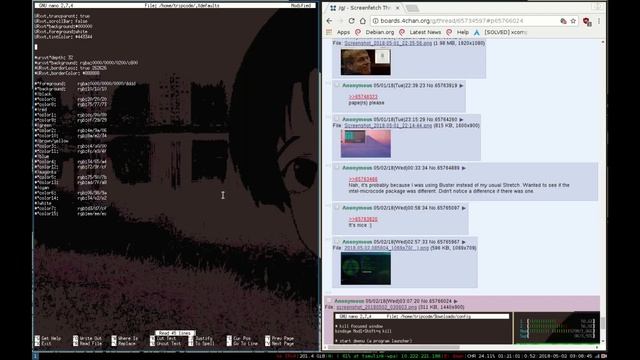Open the Help bookmark
This screenshot has width=640, height=360.
[x=458, y=32]
